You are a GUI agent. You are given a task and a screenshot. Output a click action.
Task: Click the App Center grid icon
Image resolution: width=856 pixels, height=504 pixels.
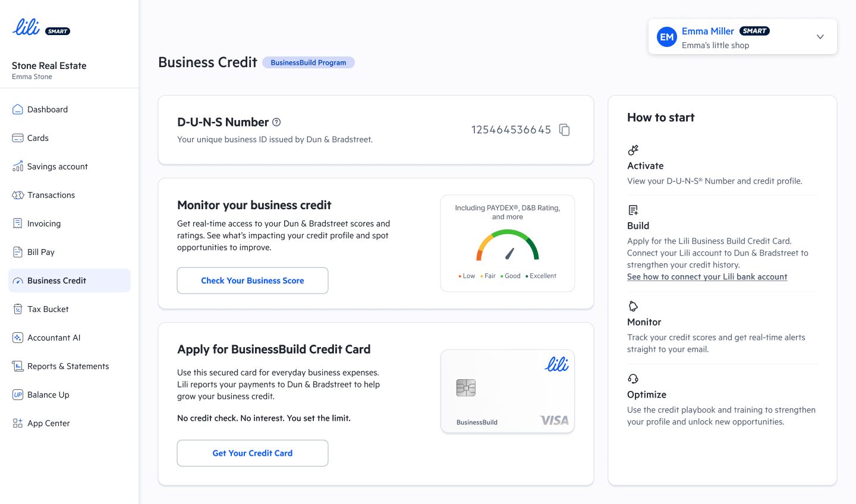(18, 423)
